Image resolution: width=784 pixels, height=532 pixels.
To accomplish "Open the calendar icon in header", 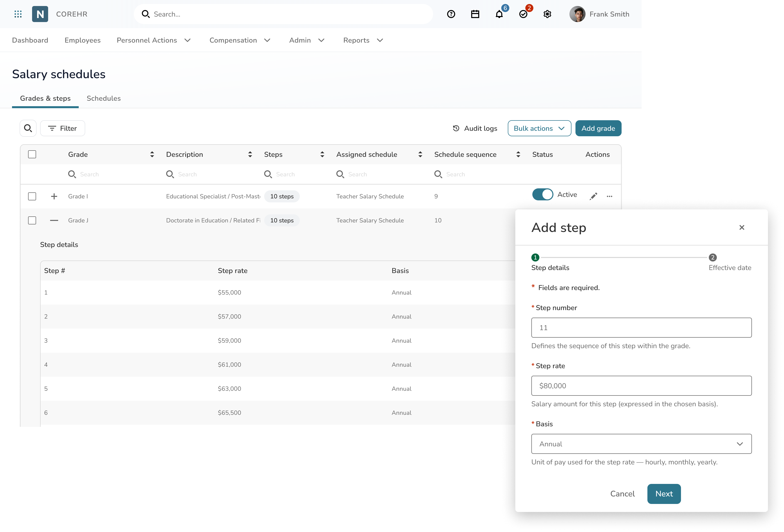I will pos(475,14).
